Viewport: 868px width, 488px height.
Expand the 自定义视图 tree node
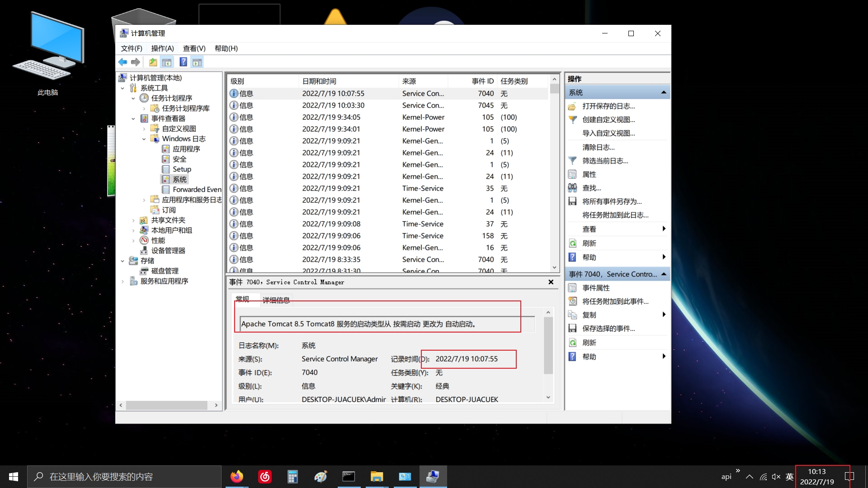coord(144,129)
